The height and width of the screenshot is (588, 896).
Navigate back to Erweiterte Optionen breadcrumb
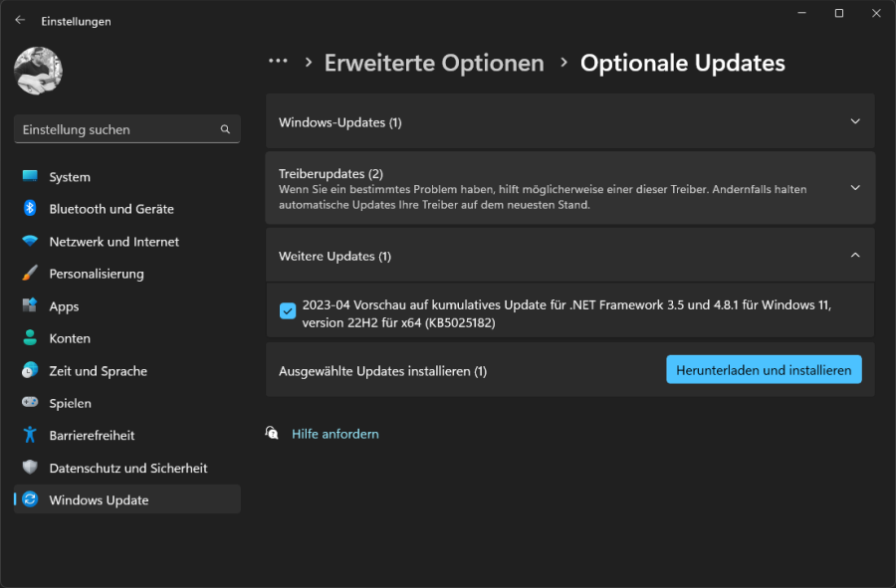434,62
